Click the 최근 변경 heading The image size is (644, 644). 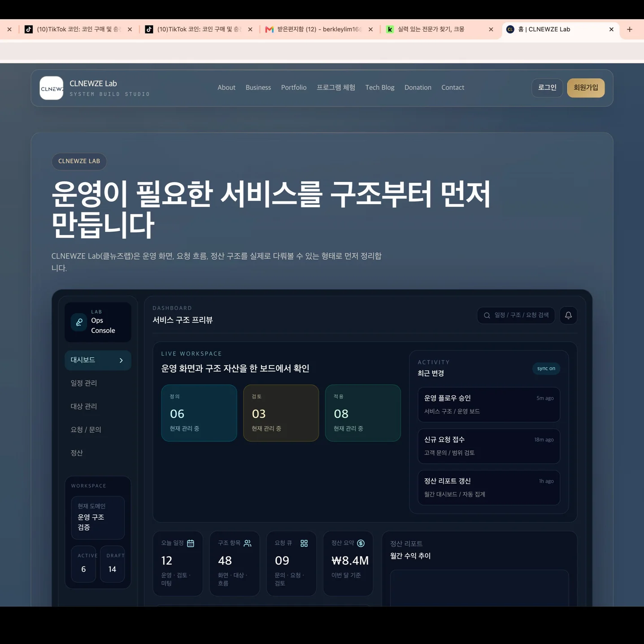(x=431, y=374)
